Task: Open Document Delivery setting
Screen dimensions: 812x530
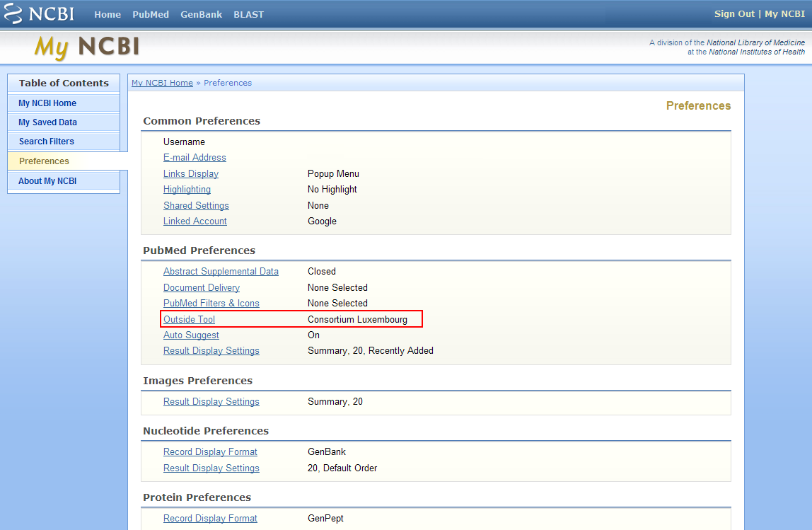Action: [202, 287]
